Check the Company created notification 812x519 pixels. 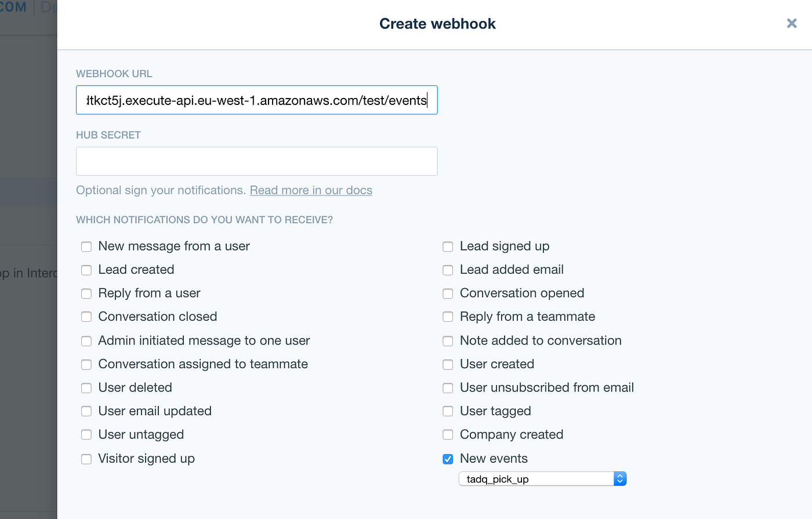[x=448, y=434]
